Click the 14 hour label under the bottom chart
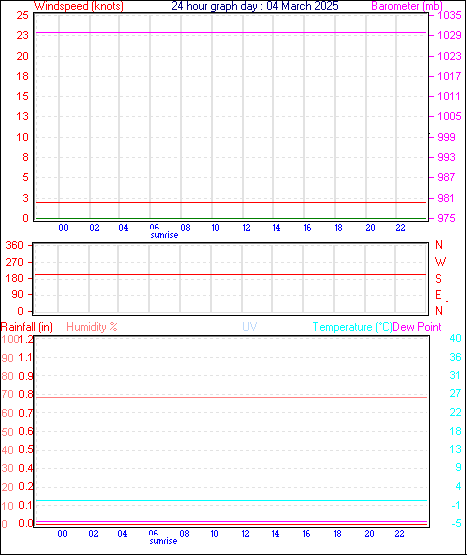 tap(275, 534)
